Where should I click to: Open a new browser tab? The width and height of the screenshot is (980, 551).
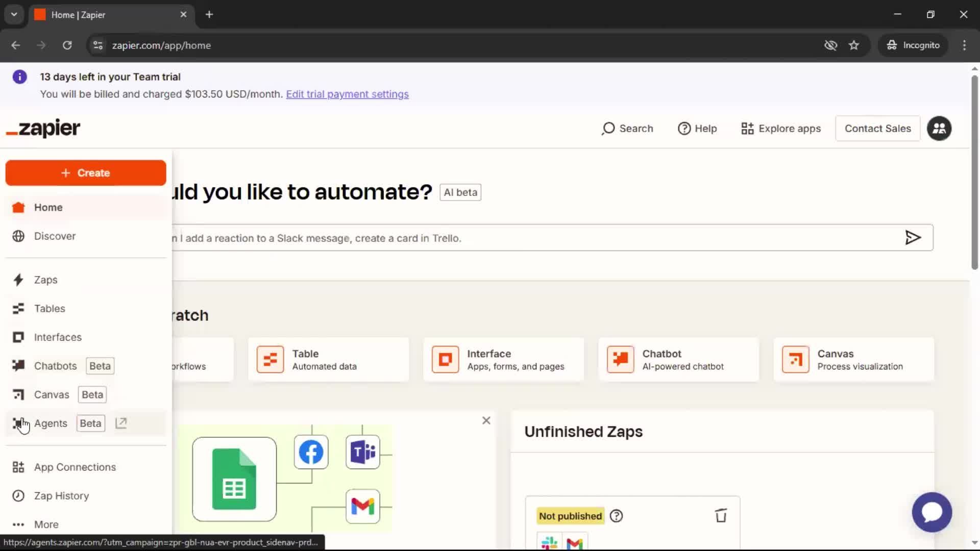point(209,14)
